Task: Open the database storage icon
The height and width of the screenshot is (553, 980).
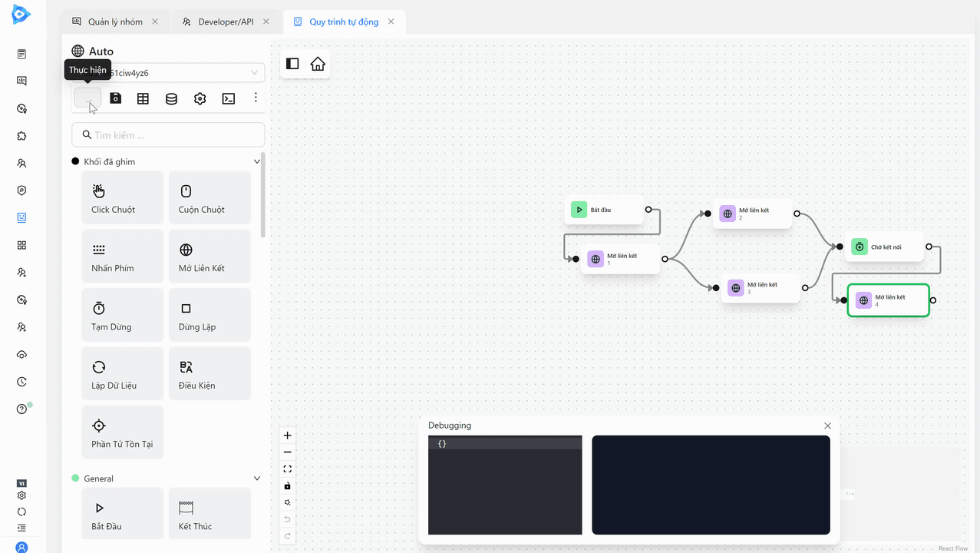Action: click(171, 98)
